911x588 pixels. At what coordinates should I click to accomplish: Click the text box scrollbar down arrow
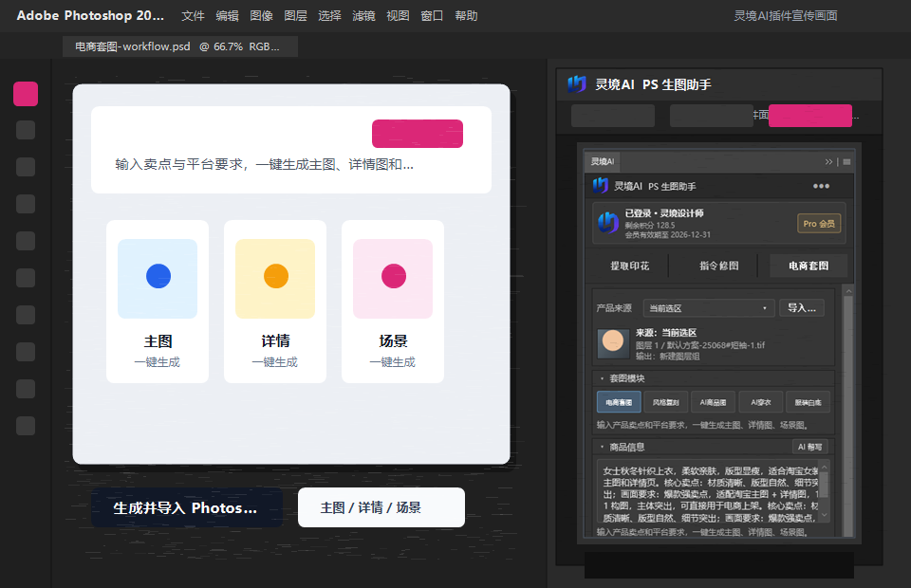pos(824,515)
